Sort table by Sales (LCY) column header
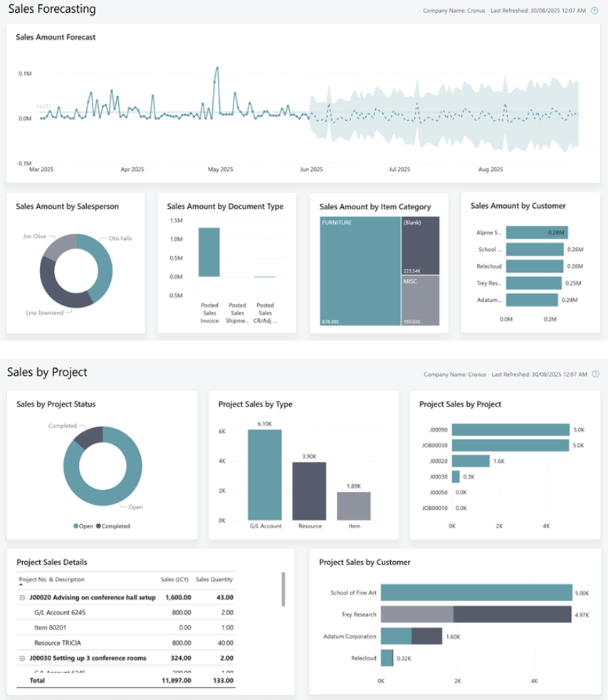Image resolution: width=608 pixels, height=700 pixels. (174, 579)
